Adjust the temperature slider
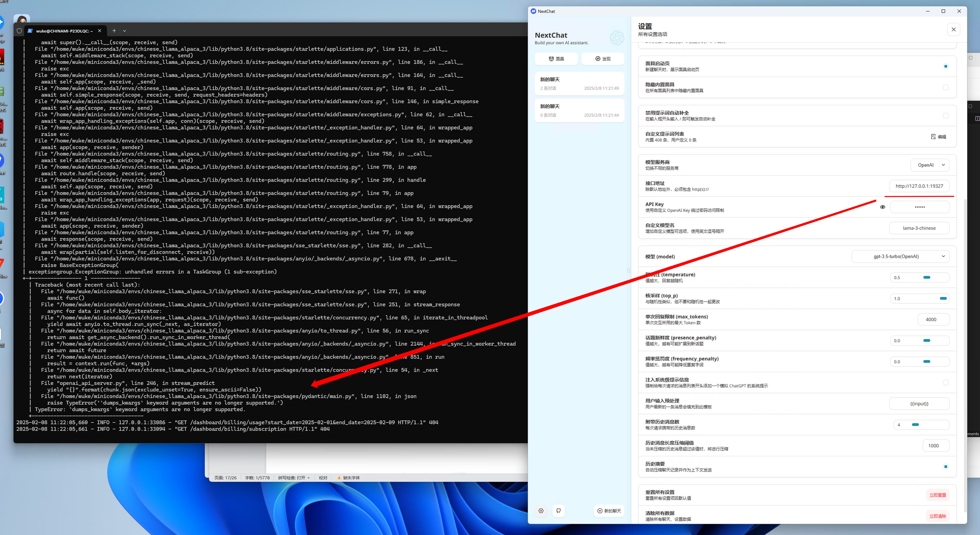 click(927, 277)
